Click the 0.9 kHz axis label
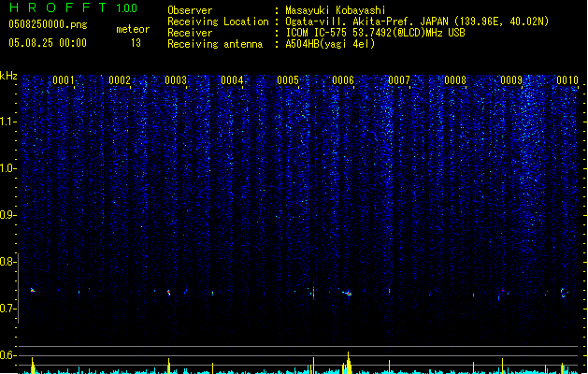588x374 pixels. click(8, 215)
